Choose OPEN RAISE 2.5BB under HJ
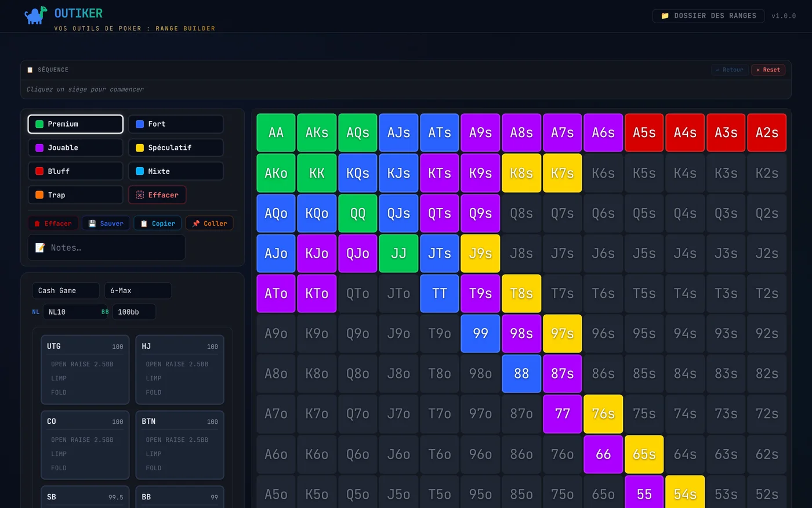Viewport: 812px width, 508px height. (177, 364)
